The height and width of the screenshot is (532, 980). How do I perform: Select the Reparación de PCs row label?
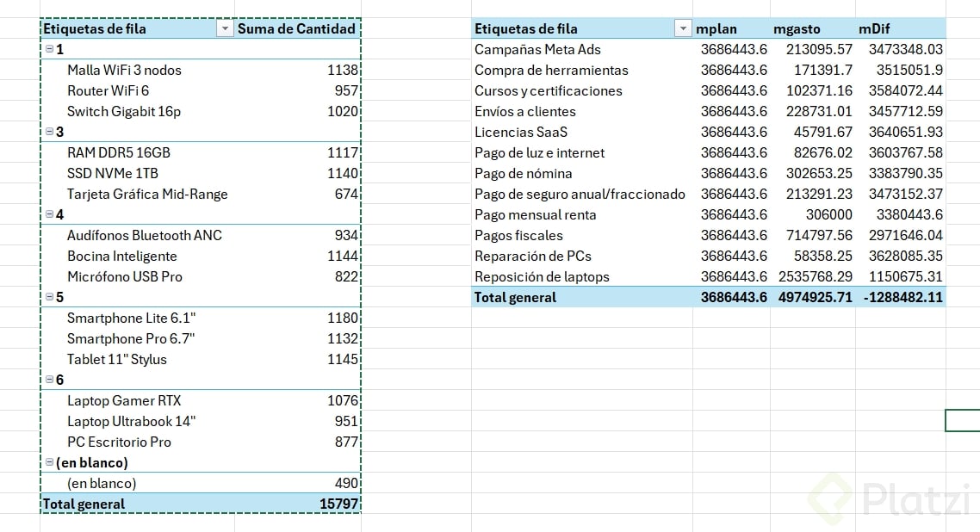(532, 256)
